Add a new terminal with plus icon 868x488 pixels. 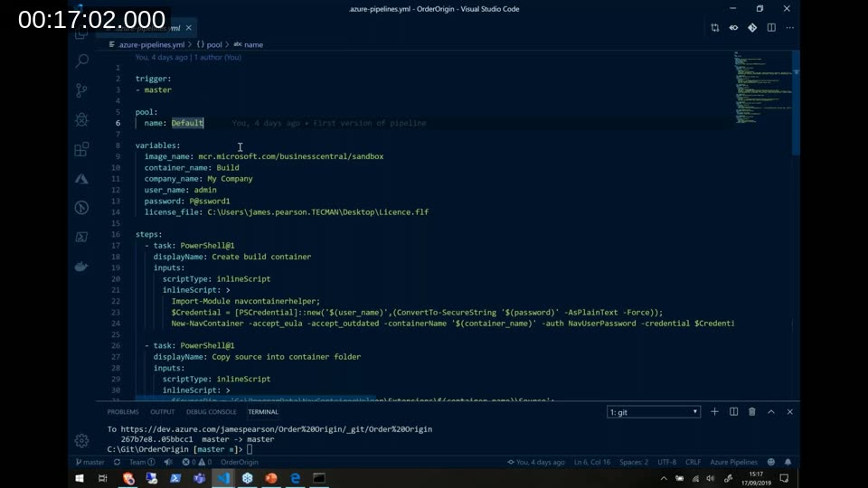(714, 412)
